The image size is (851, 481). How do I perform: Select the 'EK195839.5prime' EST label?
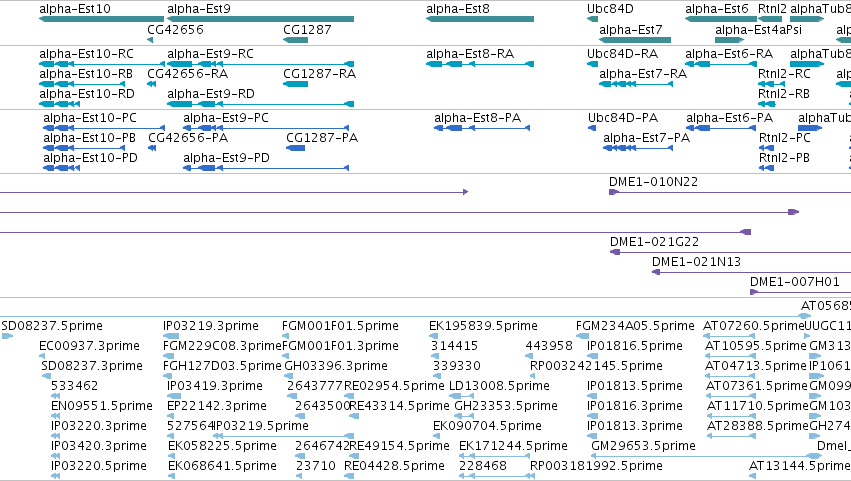483,326
